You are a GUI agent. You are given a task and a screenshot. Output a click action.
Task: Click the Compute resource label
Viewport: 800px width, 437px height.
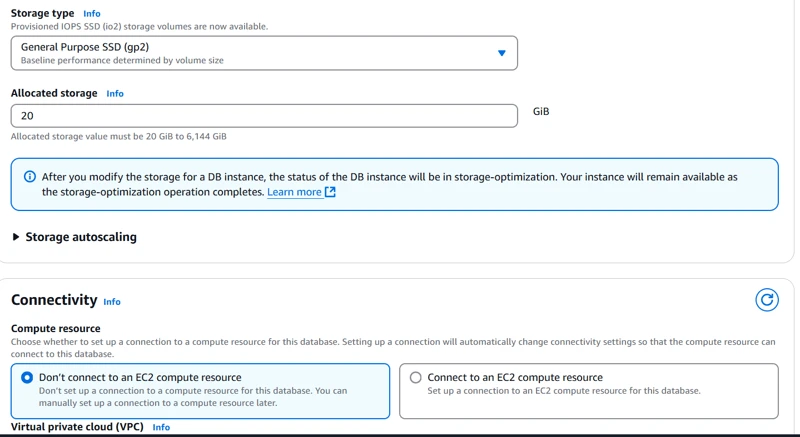[55, 328]
